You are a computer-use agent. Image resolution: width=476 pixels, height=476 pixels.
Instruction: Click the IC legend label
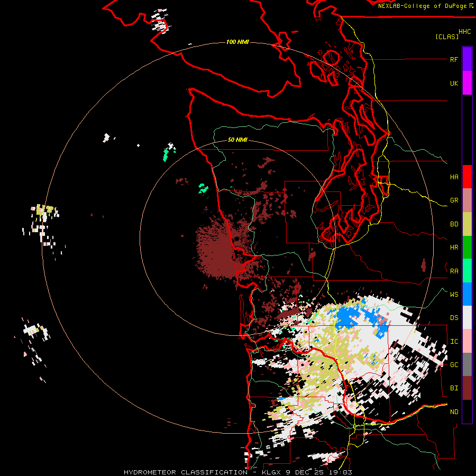tap(454, 342)
